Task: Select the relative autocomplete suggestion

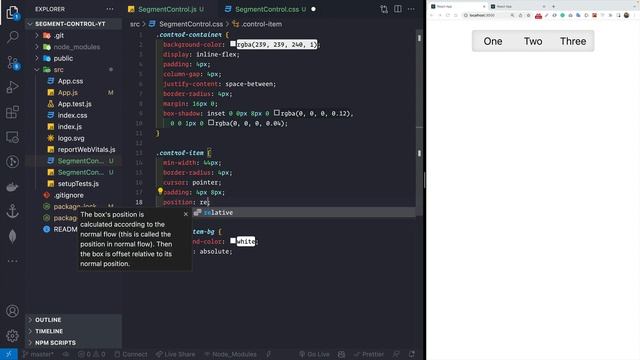Action: 303,212
